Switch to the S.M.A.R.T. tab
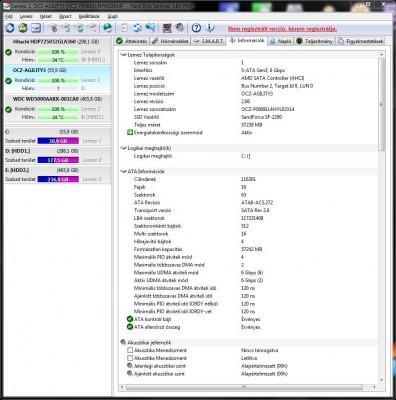The image size is (396, 400). pos(209,41)
